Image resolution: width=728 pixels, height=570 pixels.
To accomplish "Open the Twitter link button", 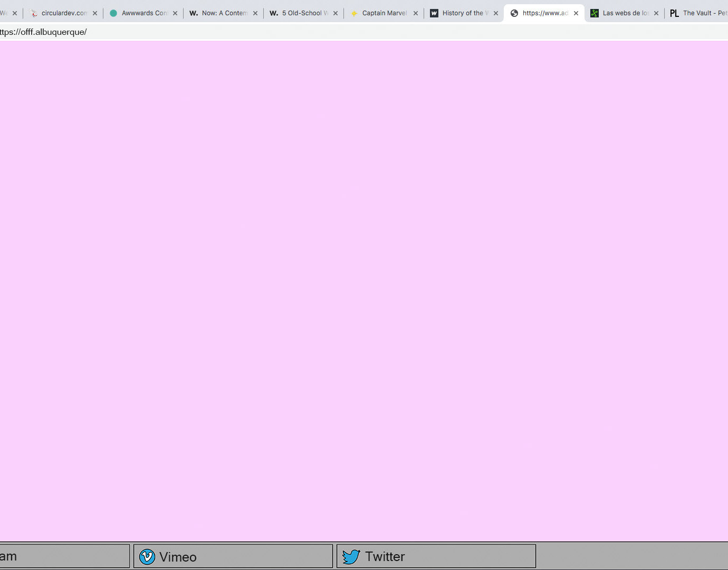I will click(x=436, y=556).
